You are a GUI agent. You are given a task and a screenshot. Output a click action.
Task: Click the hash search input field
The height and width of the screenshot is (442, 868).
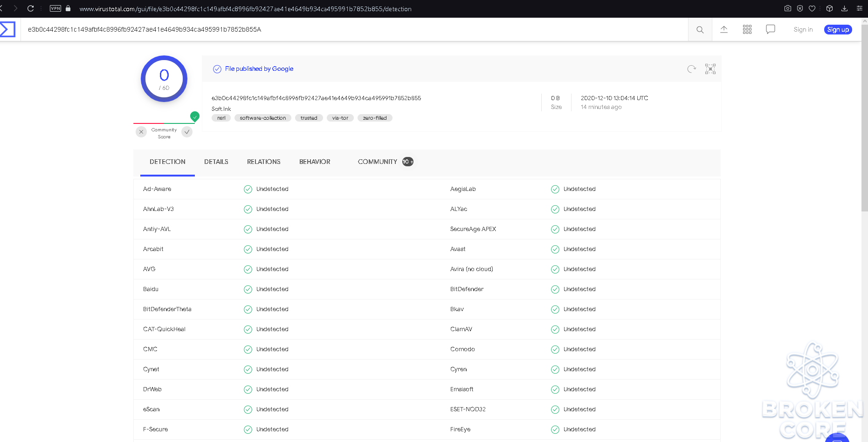point(354,29)
